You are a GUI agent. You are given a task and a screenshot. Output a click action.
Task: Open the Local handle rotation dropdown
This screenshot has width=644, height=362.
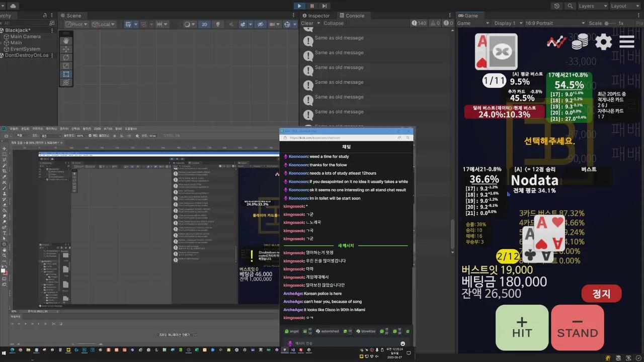[x=104, y=24]
